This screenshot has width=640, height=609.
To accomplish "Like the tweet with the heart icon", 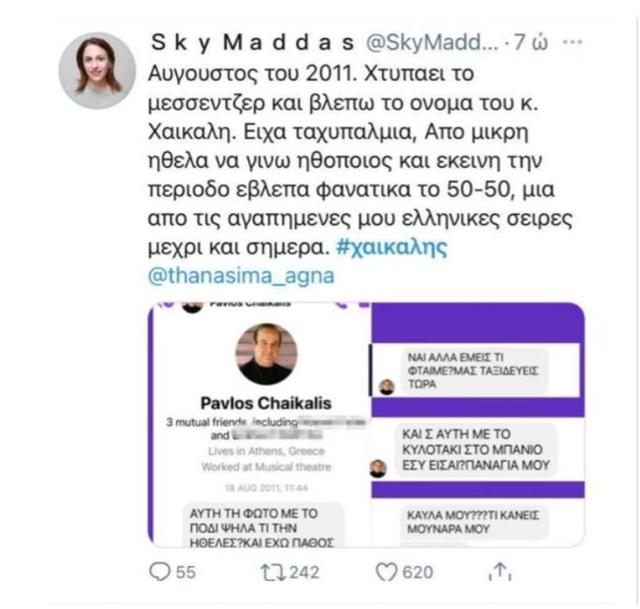I will point(386,572).
